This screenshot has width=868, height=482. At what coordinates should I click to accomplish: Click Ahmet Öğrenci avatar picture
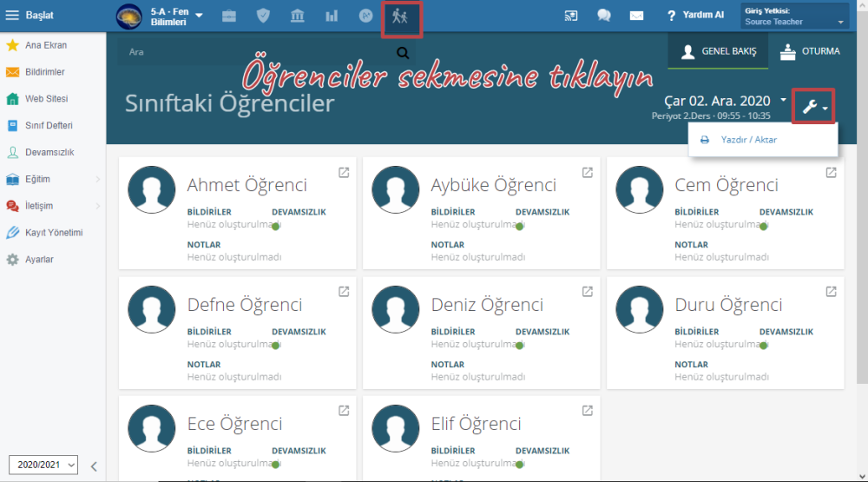click(x=152, y=189)
